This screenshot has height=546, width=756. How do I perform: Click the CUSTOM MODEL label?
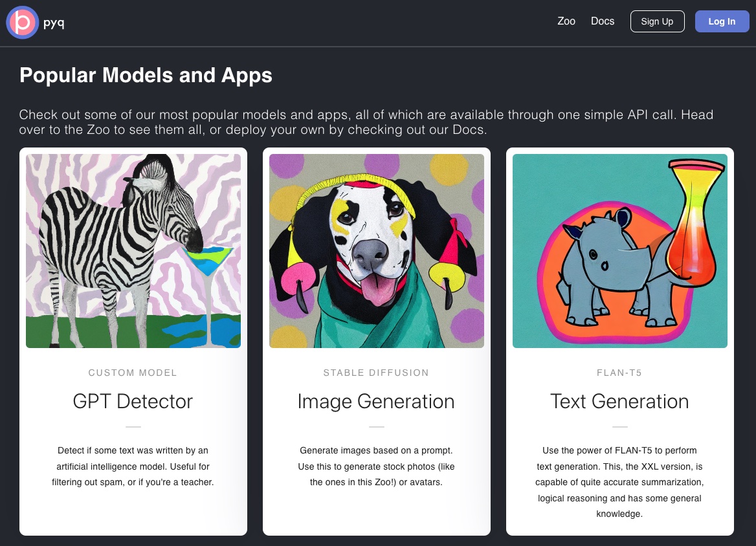click(133, 373)
